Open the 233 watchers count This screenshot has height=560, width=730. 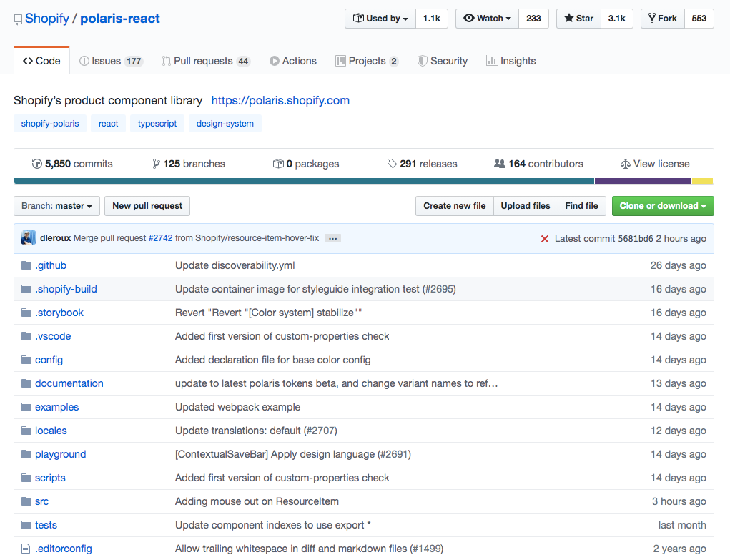click(x=533, y=19)
